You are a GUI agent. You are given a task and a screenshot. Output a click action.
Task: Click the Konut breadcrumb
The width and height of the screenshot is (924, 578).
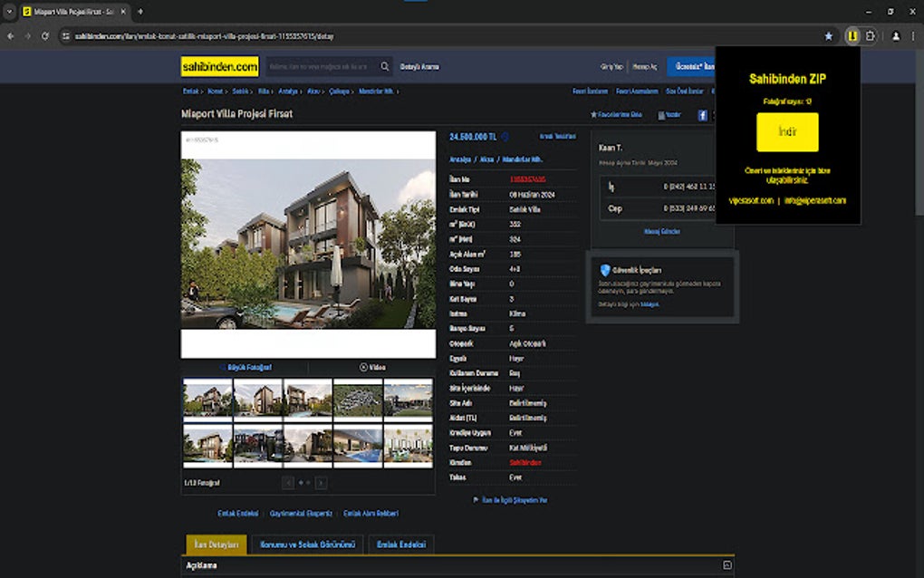click(x=215, y=92)
